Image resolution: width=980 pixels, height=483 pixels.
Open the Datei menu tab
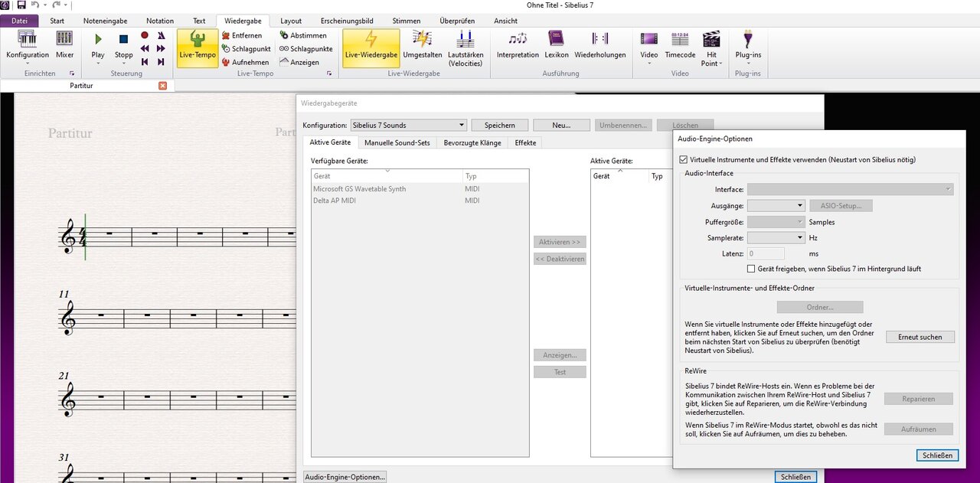[x=19, y=21]
